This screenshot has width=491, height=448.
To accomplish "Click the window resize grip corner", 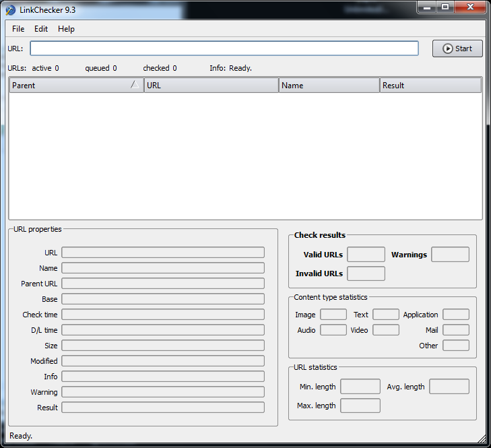I will coord(482,439).
